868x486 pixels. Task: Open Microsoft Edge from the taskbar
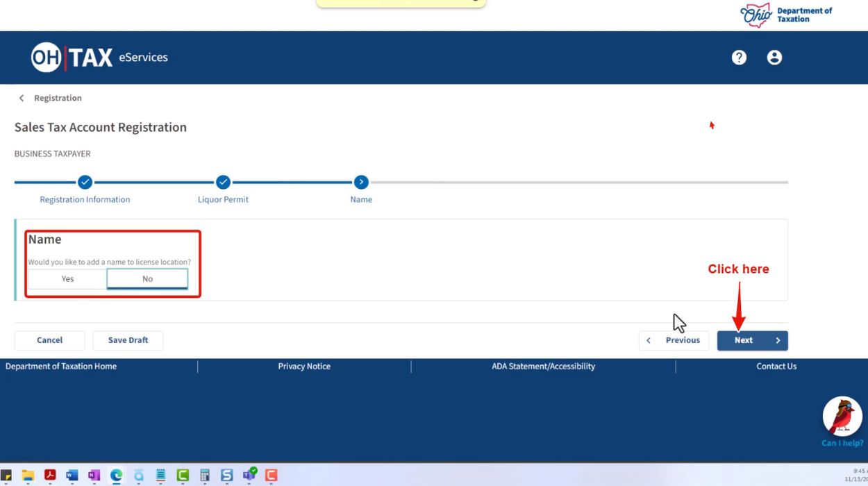(x=116, y=476)
